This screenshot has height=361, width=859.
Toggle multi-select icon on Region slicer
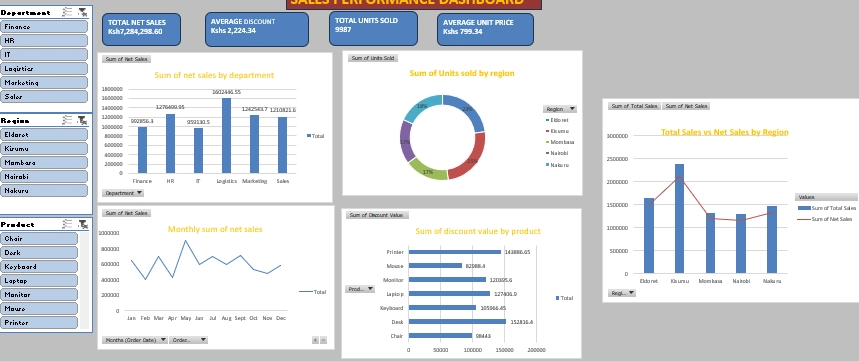click(x=67, y=120)
